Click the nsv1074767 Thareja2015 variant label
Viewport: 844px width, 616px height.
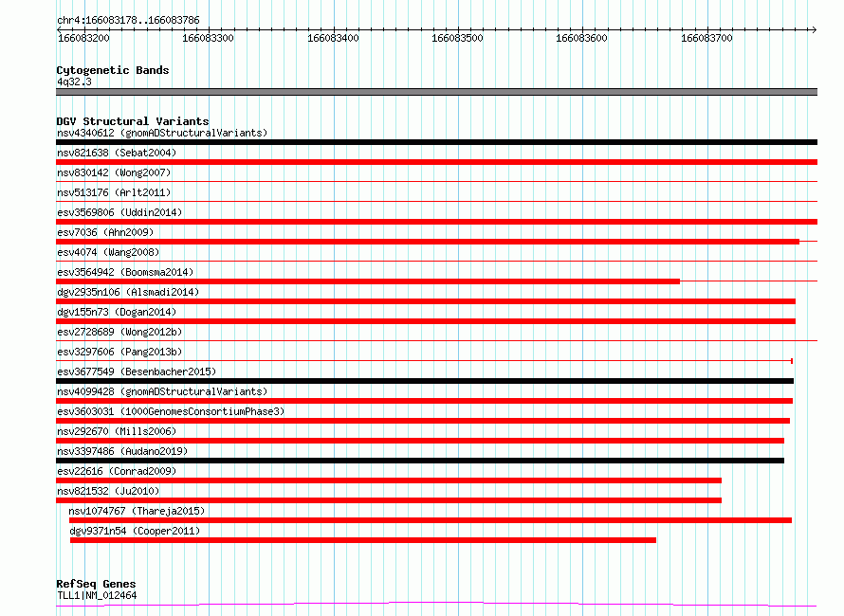[137, 511]
